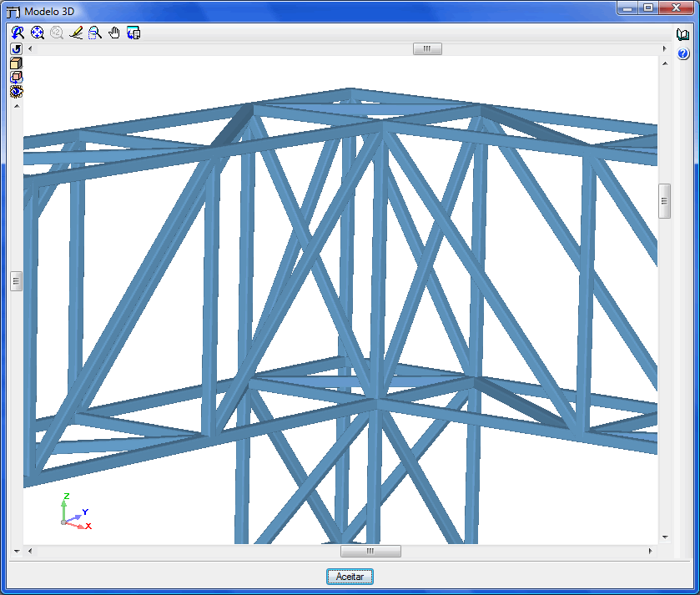The width and height of the screenshot is (700, 595).
Task: Click the bottom horizontal scrollbar thumb
Action: tap(370, 552)
